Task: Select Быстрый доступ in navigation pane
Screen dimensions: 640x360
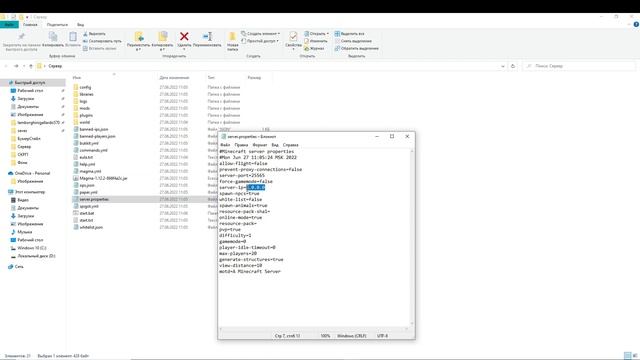Action: click(x=29, y=82)
